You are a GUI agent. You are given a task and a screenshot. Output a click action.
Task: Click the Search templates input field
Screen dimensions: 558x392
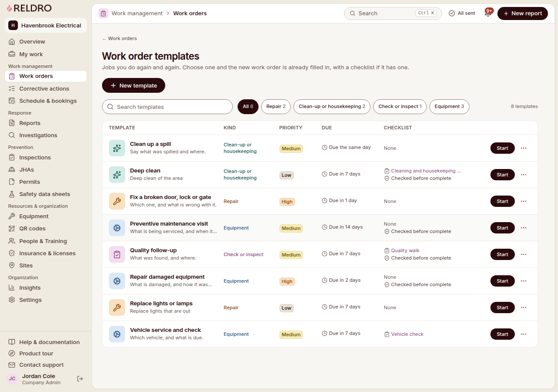pyautogui.click(x=167, y=107)
